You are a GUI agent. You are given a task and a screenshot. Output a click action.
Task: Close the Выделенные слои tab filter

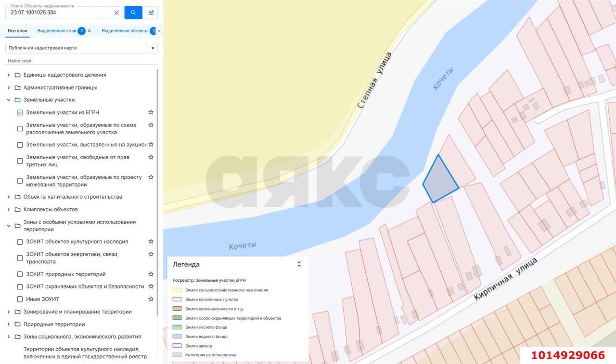pos(89,31)
